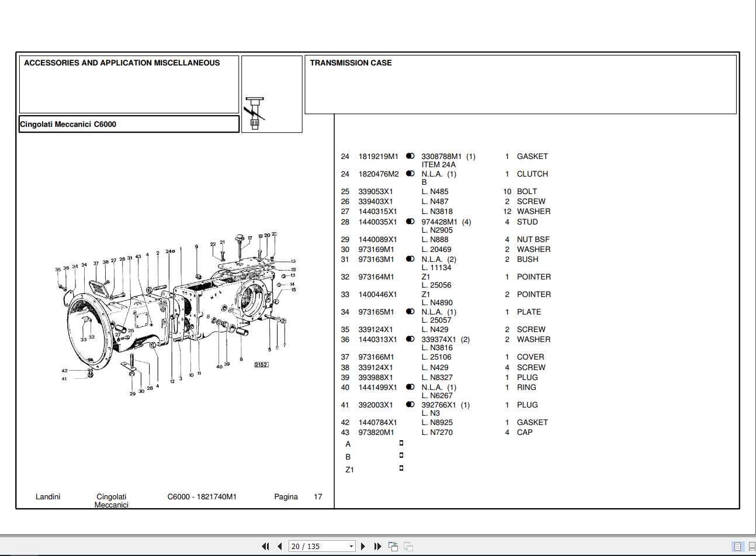Open the page number dropdown

351,545
